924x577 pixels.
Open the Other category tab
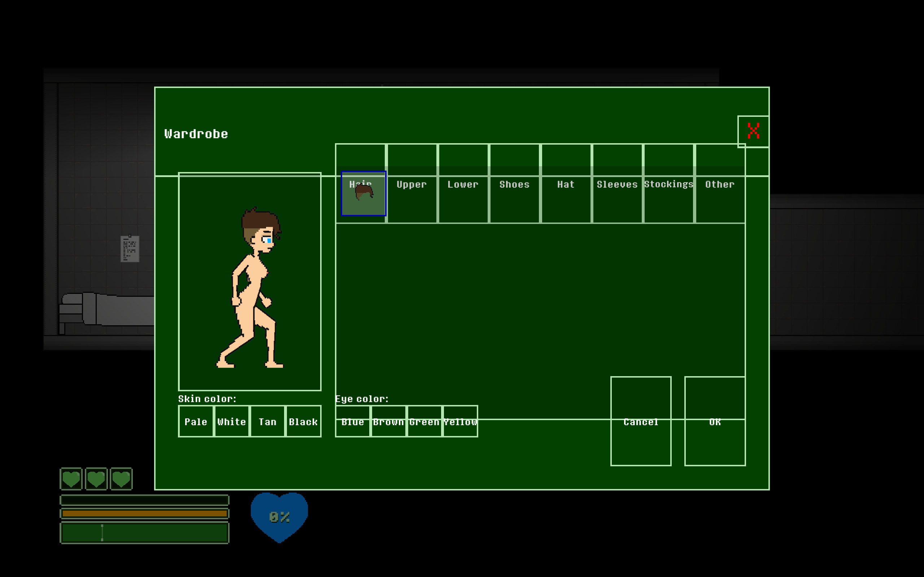720,184
